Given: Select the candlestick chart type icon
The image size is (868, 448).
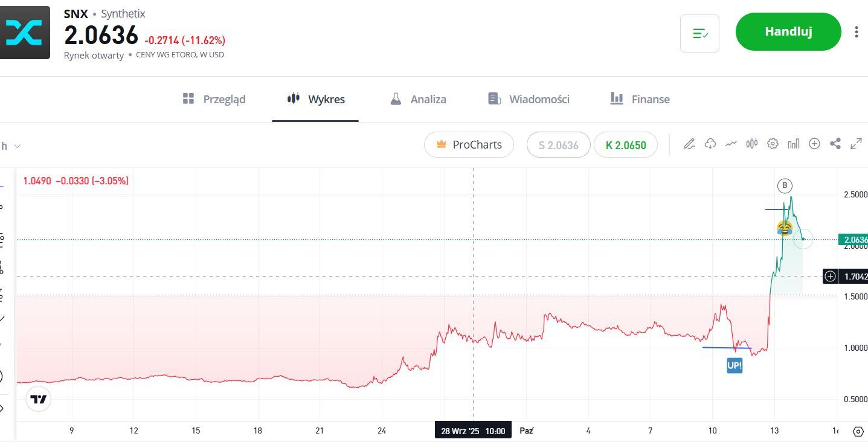Looking at the screenshot, I should [x=751, y=144].
